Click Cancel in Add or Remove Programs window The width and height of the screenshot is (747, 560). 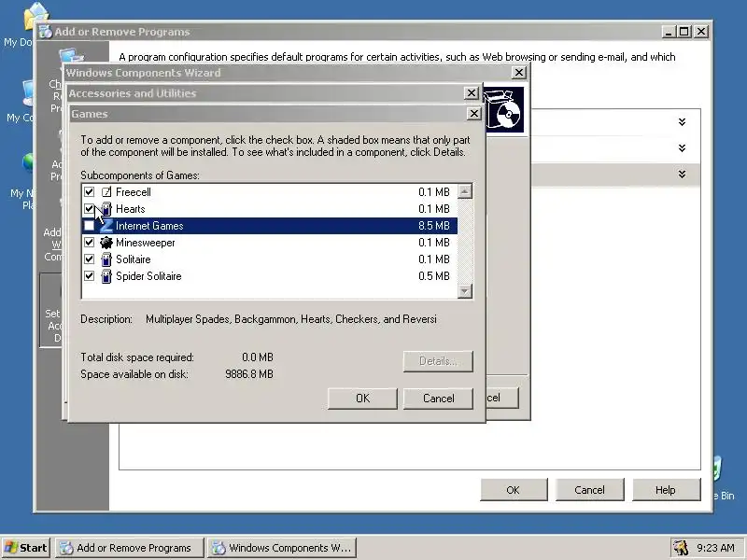click(x=589, y=490)
